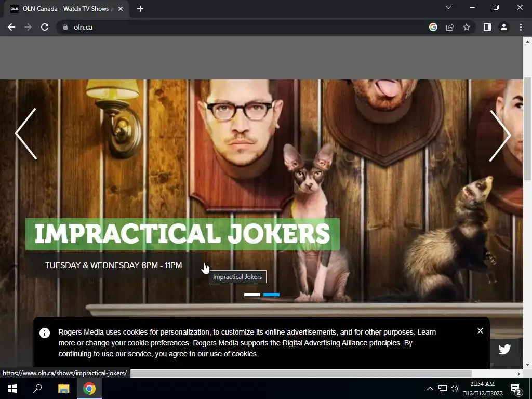This screenshot has height=399, width=532.
Task: Open the volume control tray icon
Action: coord(455,389)
